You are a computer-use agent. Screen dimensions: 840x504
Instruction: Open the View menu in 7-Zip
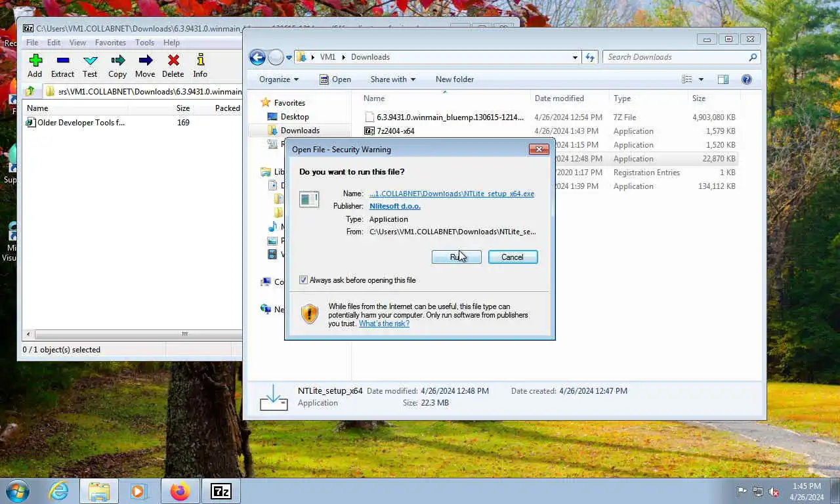[x=77, y=43]
